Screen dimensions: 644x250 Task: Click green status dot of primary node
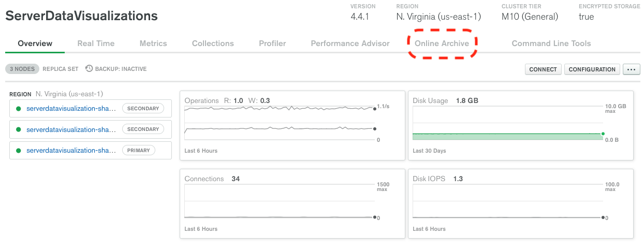19,151
